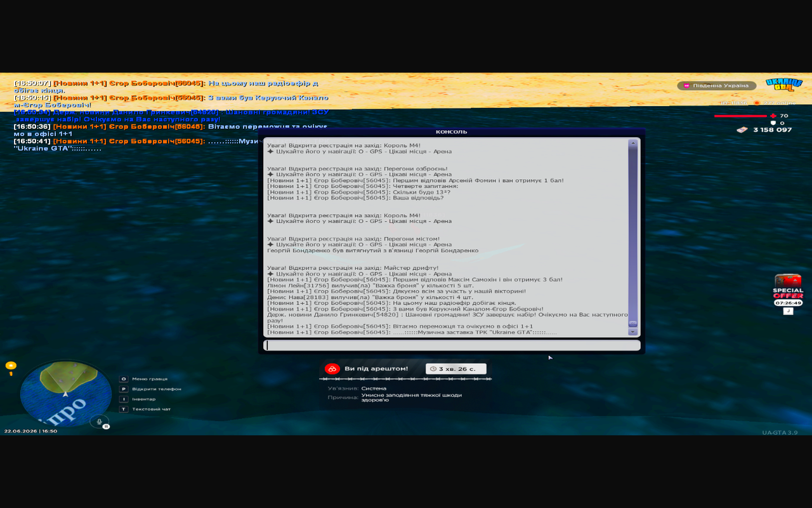The image size is (812, 508).
Task: Click the Special Offer 07:26:49 countdown timer
Action: (x=788, y=303)
